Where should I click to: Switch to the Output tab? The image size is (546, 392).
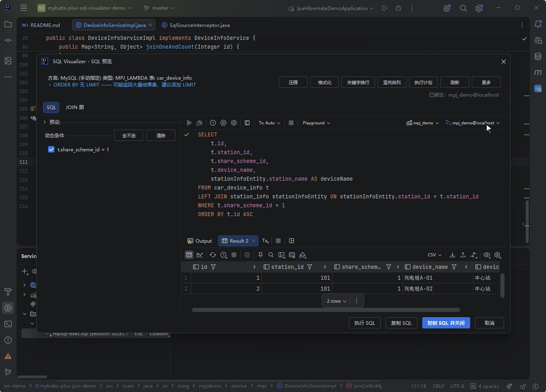pos(200,241)
